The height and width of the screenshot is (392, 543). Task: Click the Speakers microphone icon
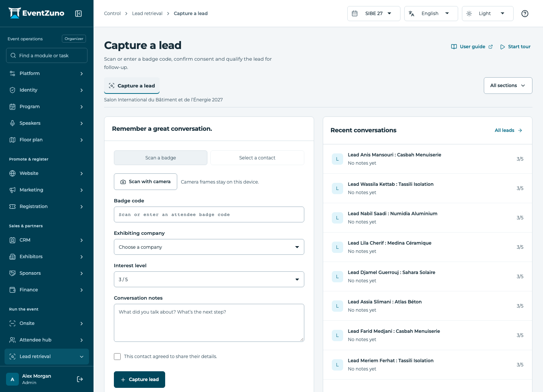pyautogui.click(x=12, y=123)
